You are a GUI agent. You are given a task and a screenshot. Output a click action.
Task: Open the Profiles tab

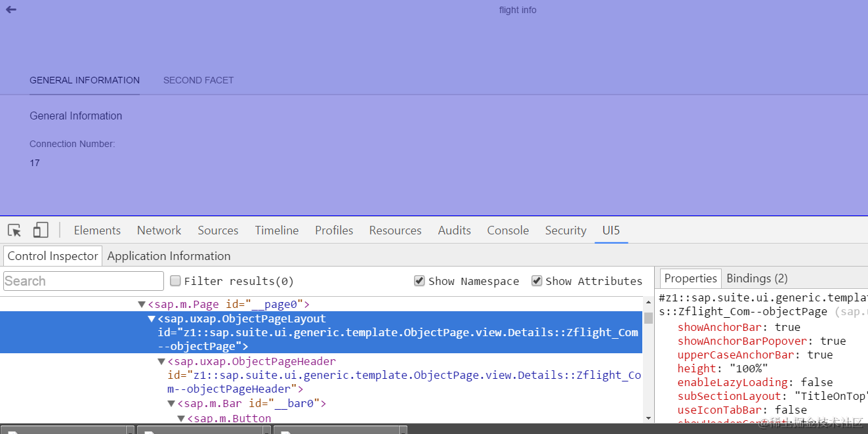(x=334, y=230)
